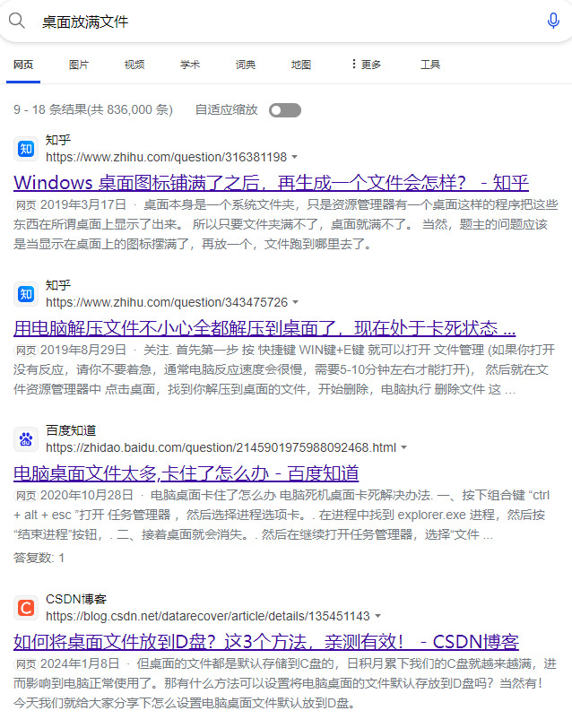
Task: Click the search box containing 桌面放满文件
Action: (x=288, y=22)
